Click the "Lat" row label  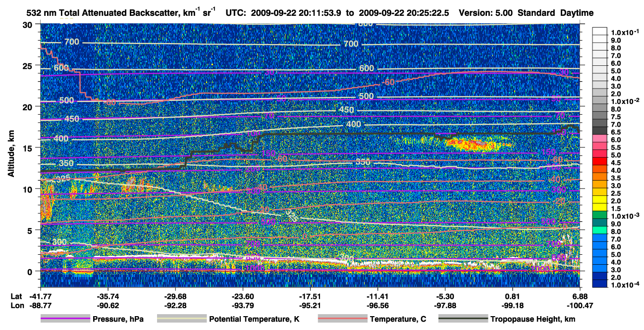(16, 295)
